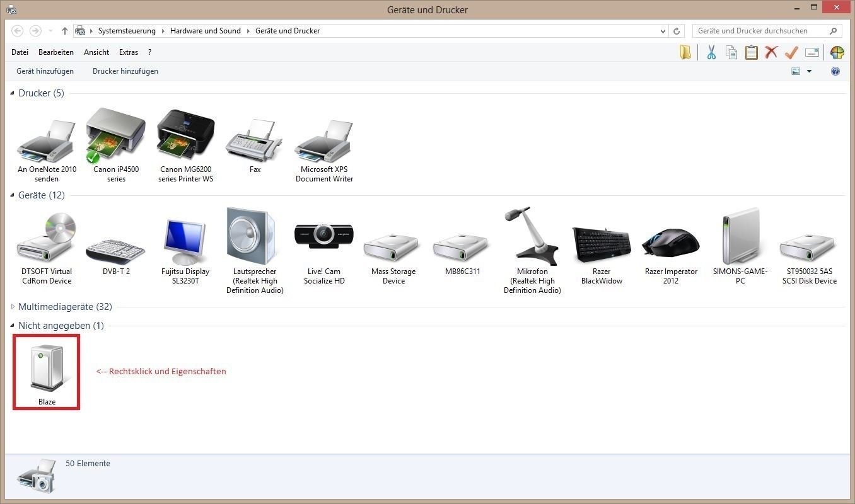Go forward with the forward arrow
The width and height of the screenshot is (855, 504).
35,31
